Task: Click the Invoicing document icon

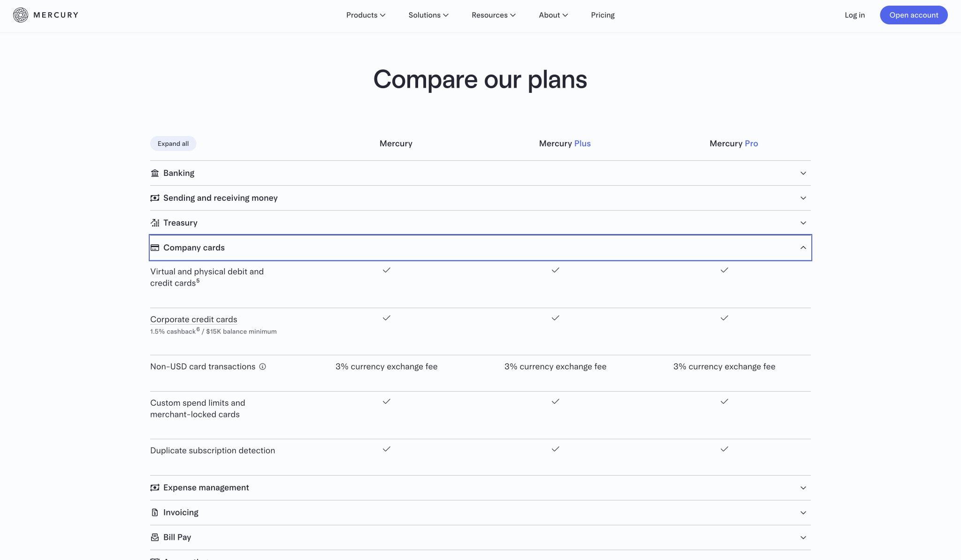Action: click(x=155, y=513)
